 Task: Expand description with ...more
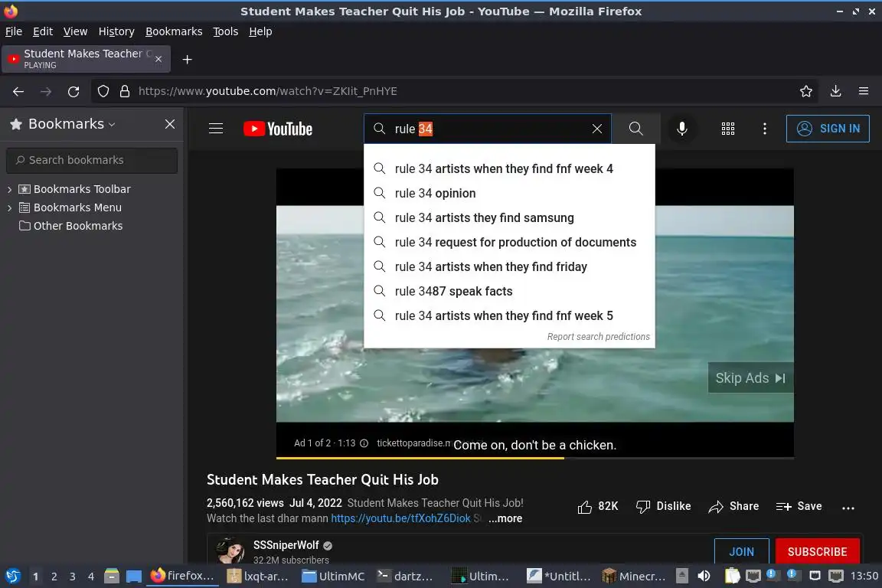[x=505, y=518]
